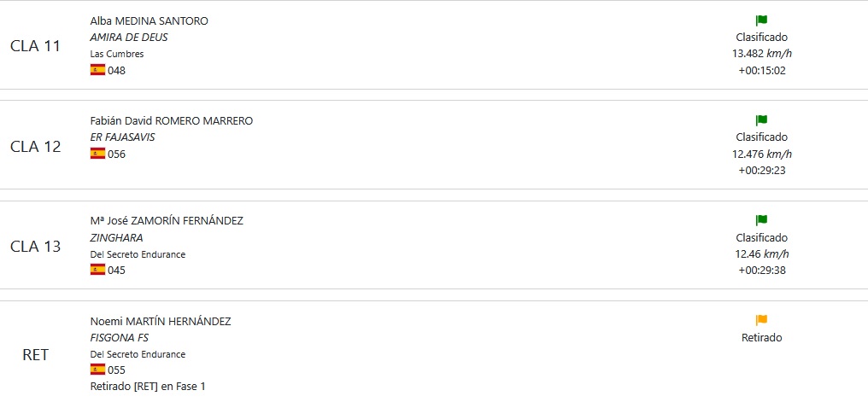Viewport: 868px width, 402px height.
Task: Click horse name FISGONA FS
Action: point(119,338)
